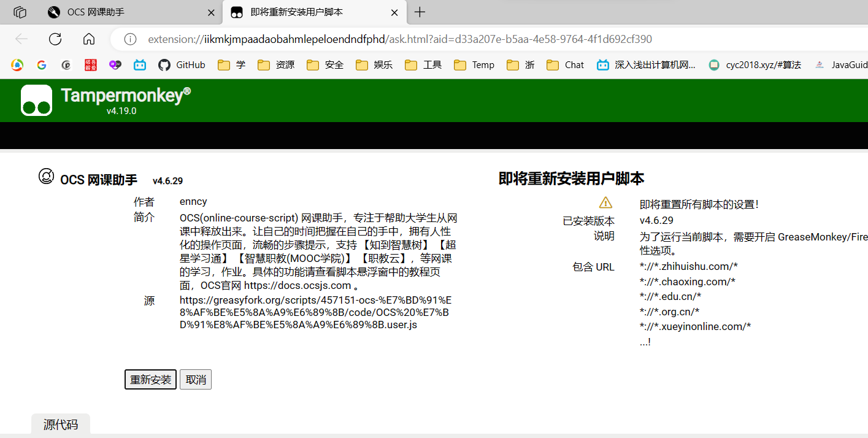This screenshot has height=438, width=868.
Task: Go to the browser home page
Action: [x=89, y=39]
